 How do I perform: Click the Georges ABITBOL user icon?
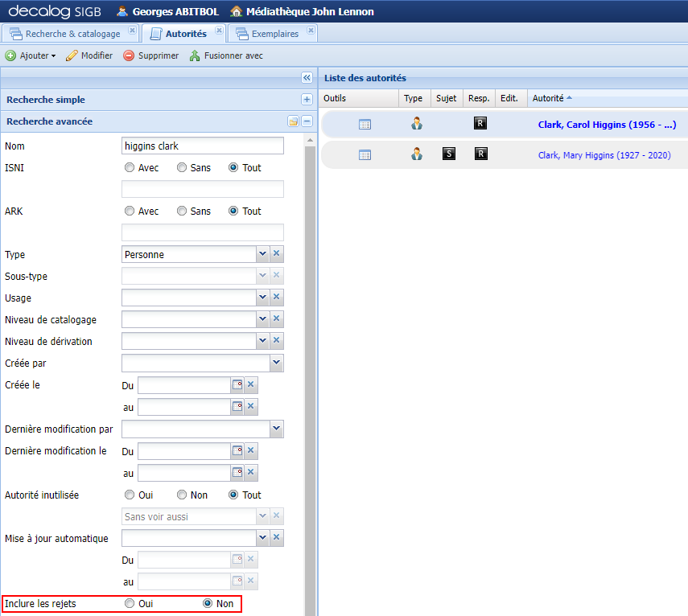(121, 12)
